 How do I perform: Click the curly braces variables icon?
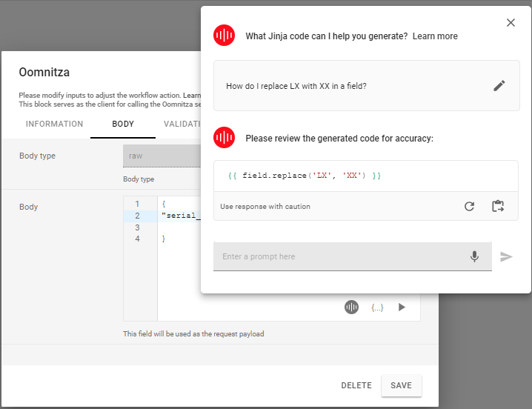point(377,307)
